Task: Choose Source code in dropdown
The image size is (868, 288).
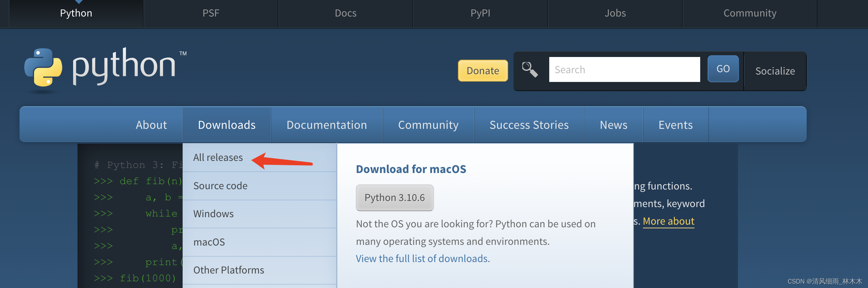Action: (x=220, y=186)
